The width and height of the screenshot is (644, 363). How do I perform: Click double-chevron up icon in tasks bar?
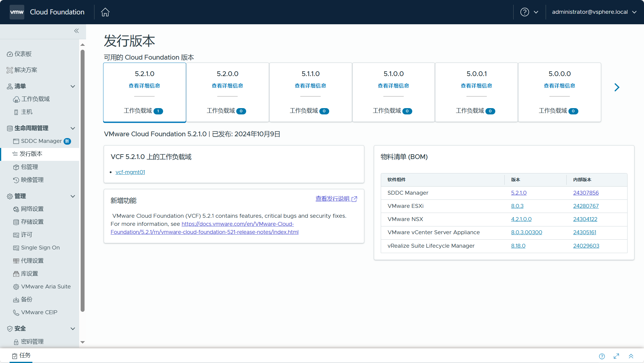[631, 356]
